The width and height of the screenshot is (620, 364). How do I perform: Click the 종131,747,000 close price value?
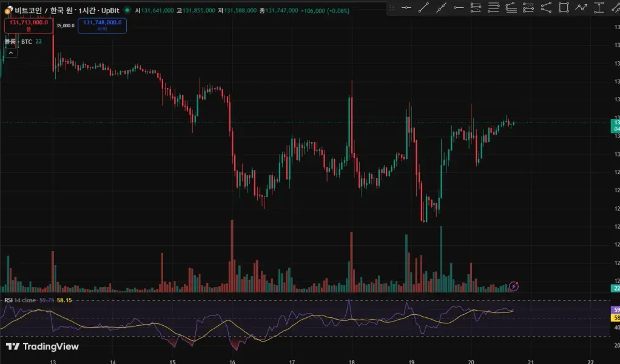[279, 11]
